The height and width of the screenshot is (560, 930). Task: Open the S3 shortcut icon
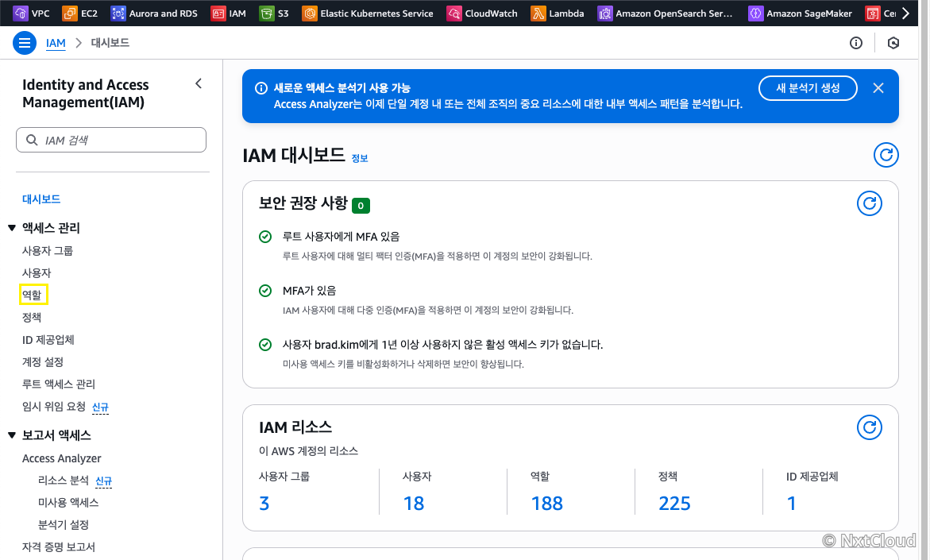tap(267, 13)
